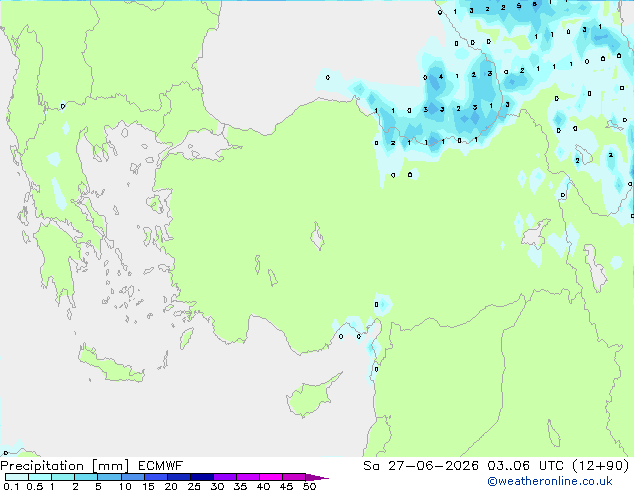Select the 1–2 mm legend swatch
Image resolution: width=634 pixels, height=490 pixels.
(63, 477)
